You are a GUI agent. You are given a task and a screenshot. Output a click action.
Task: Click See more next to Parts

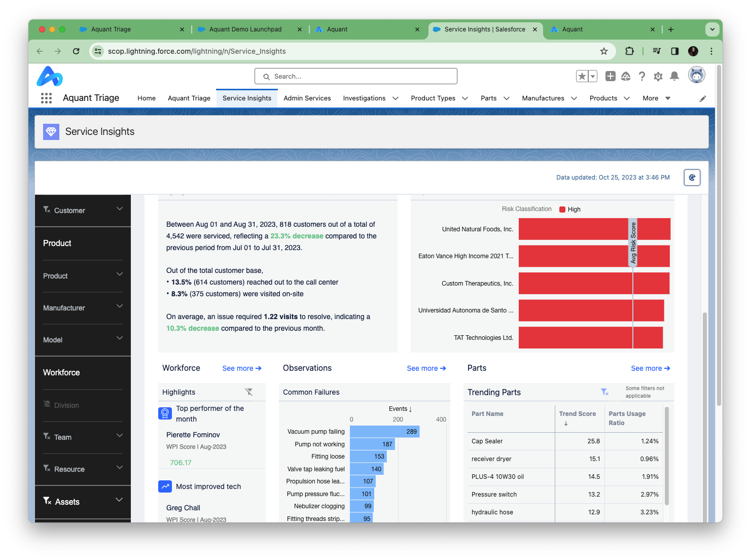click(x=651, y=368)
